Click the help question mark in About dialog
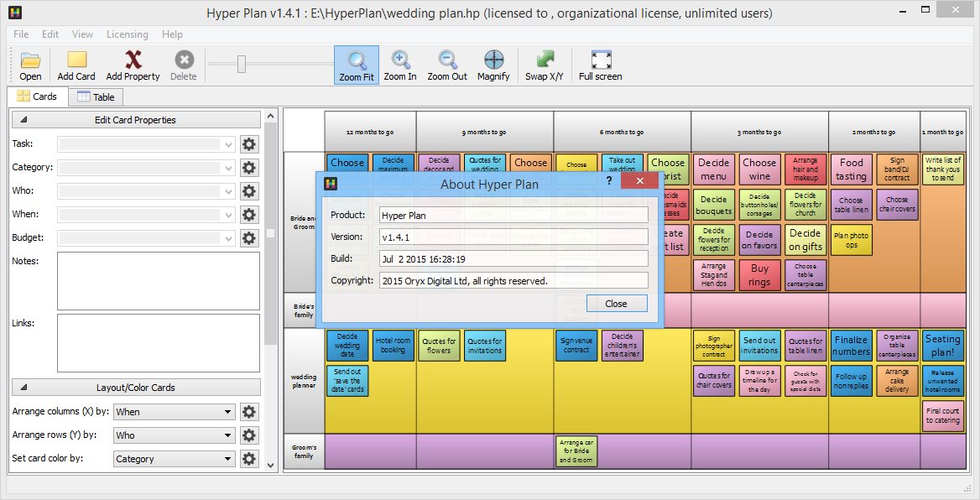 609,180
